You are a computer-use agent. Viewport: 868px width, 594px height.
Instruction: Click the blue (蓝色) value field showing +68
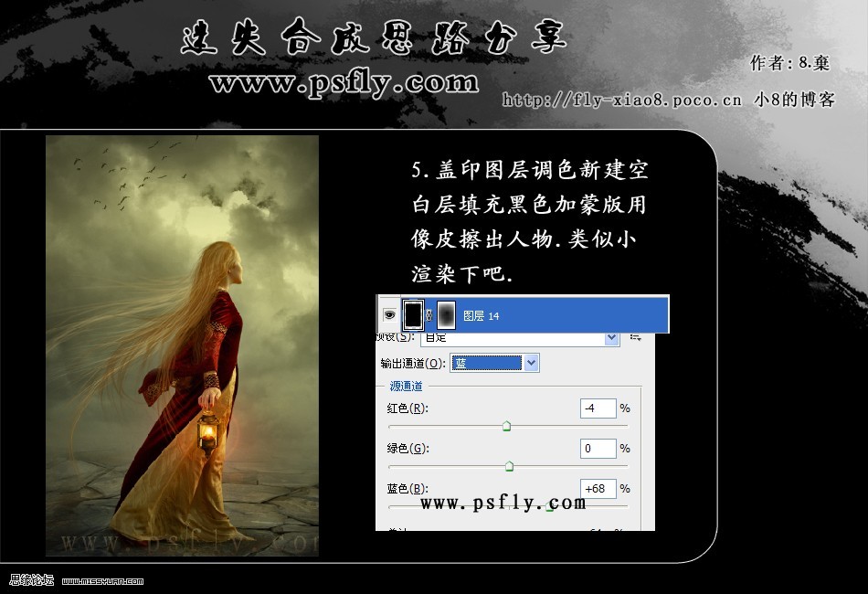point(598,489)
